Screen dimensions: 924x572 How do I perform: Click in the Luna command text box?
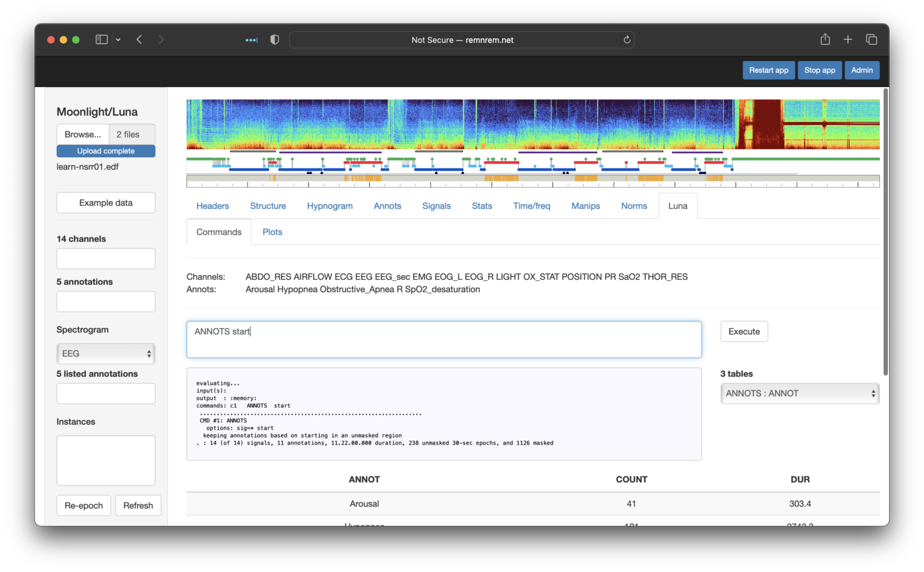tap(444, 339)
